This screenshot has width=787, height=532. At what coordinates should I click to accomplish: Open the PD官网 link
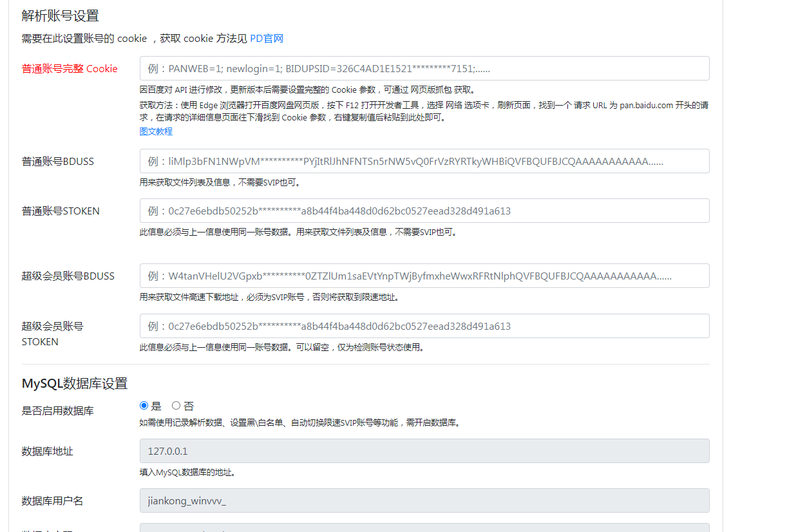point(267,38)
